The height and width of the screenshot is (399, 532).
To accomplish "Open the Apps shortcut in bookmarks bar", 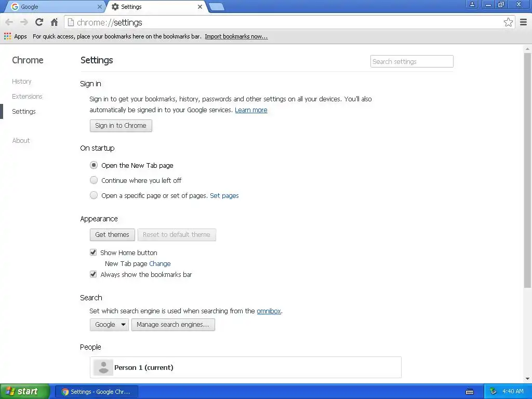I will [x=16, y=36].
